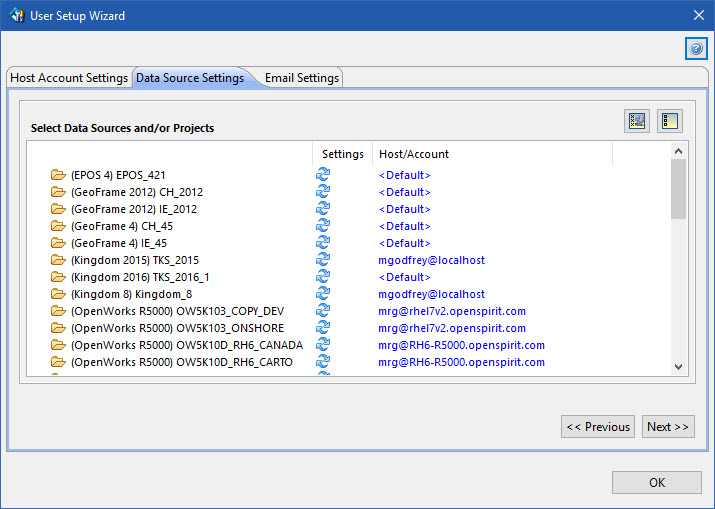Image resolution: width=715 pixels, height=509 pixels.
Task: Open the Email Settings tab
Action: [x=301, y=78]
